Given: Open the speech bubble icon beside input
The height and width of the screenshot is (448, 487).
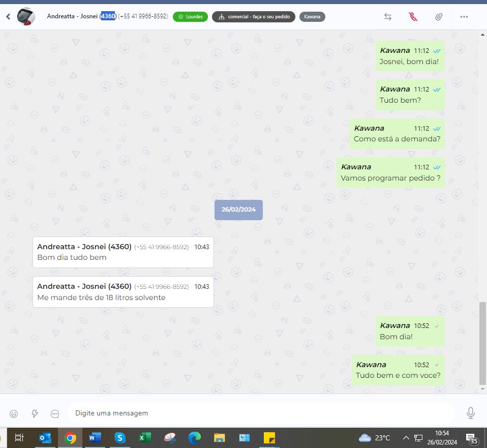Looking at the screenshot, I should [x=55, y=413].
